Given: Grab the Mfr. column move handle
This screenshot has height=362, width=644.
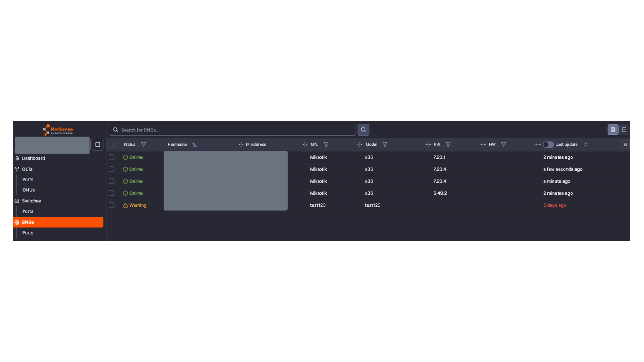Looking at the screenshot, I should tap(305, 145).
